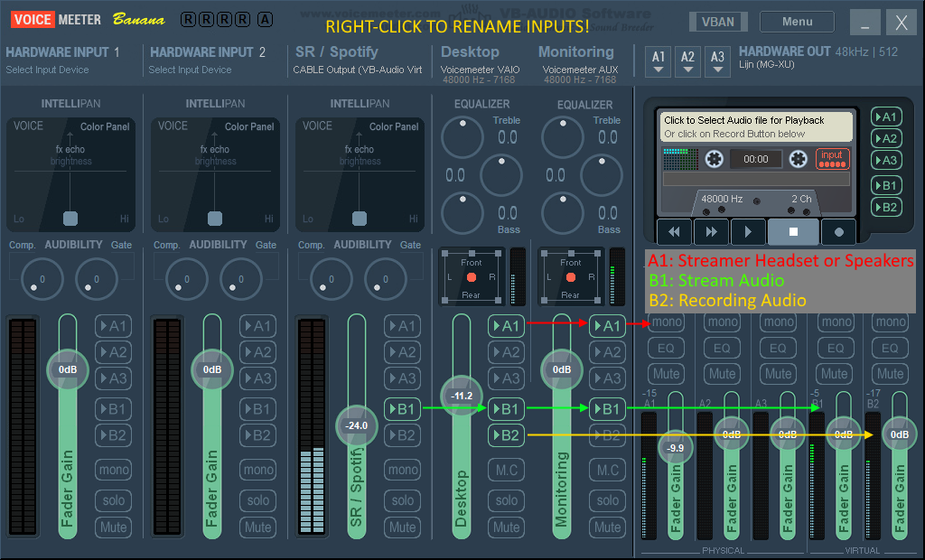
Task: Enable mono on the A1 output bus
Action: [666, 322]
